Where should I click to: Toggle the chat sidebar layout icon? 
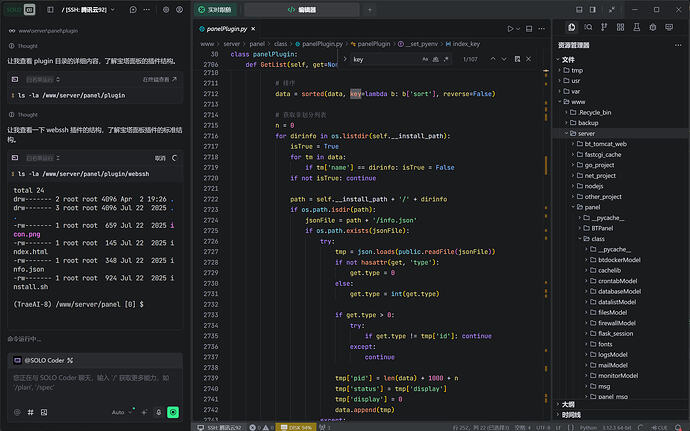pyautogui.click(x=50, y=9)
